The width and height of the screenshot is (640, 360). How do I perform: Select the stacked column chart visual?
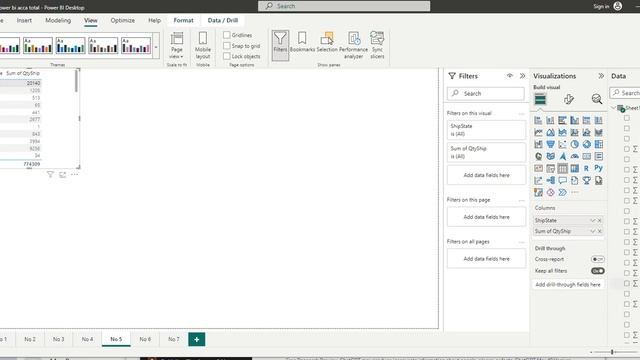[550, 120]
